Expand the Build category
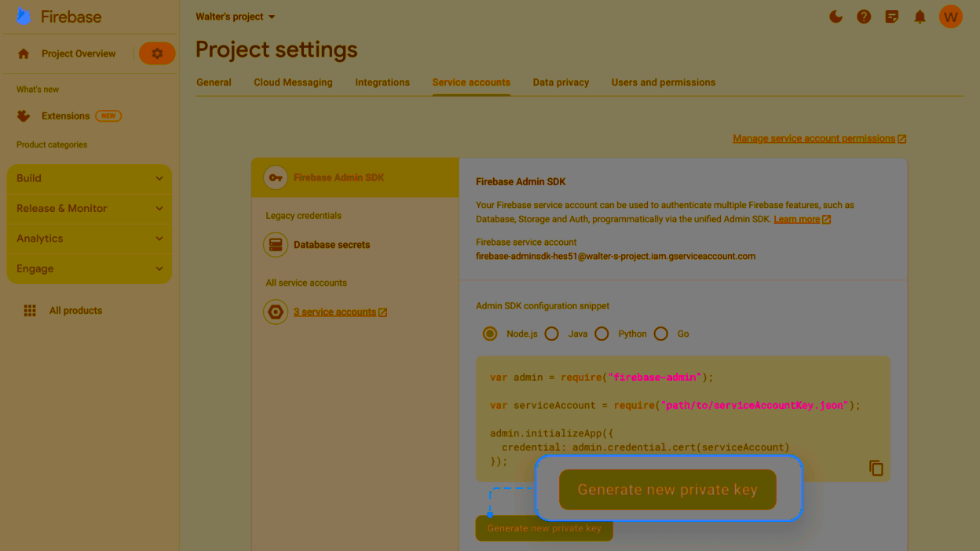 coord(90,178)
